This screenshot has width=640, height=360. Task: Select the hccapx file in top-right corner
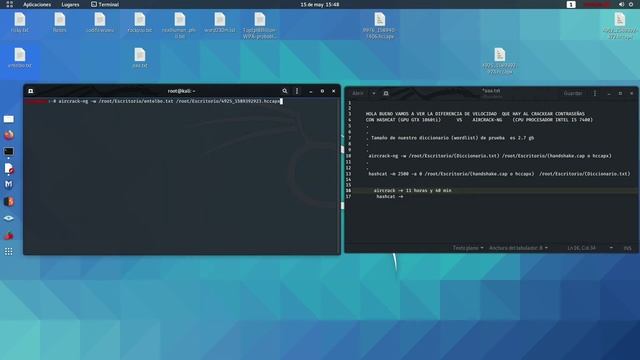click(620, 26)
